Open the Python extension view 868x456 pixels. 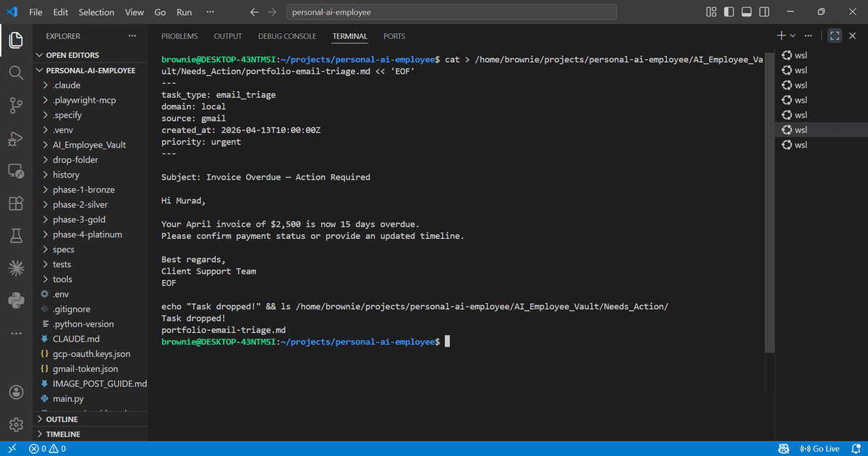pos(16,300)
